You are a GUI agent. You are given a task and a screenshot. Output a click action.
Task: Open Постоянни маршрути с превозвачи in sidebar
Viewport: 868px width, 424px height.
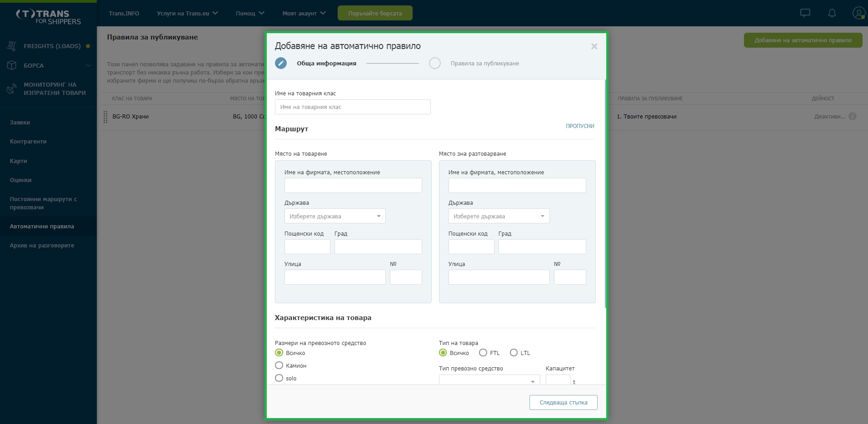(44, 203)
